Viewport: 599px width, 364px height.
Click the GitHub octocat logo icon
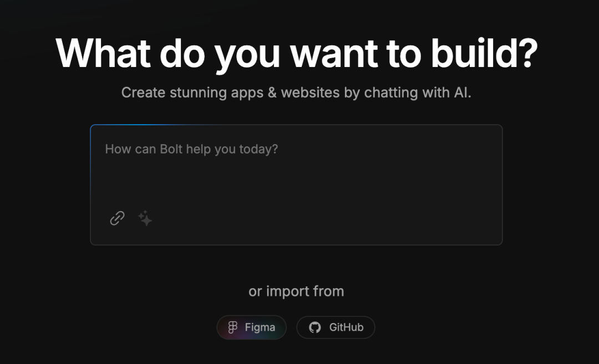pyautogui.click(x=315, y=327)
